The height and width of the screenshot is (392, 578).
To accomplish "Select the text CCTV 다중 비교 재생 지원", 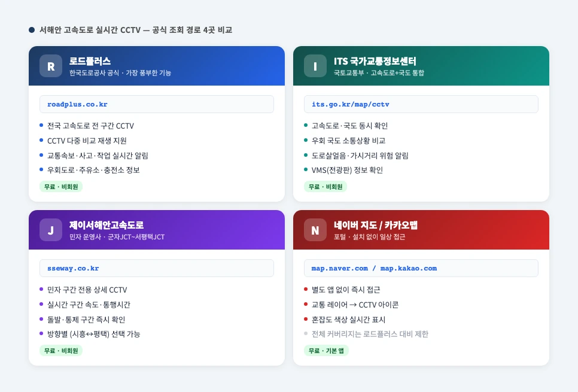I will pos(87,141).
